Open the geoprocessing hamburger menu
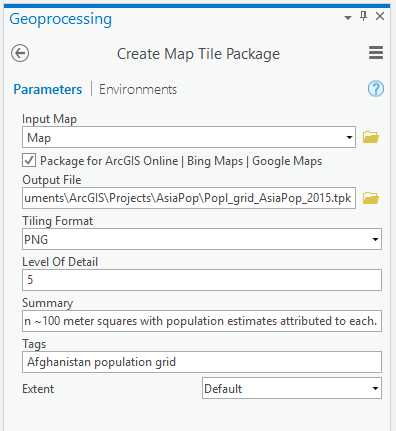The image size is (396, 431). (x=376, y=53)
